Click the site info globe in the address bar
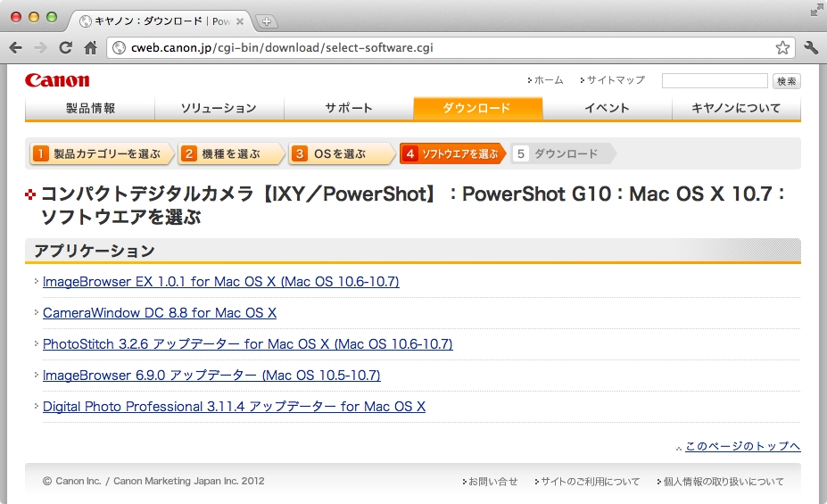 click(x=120, y=48)
